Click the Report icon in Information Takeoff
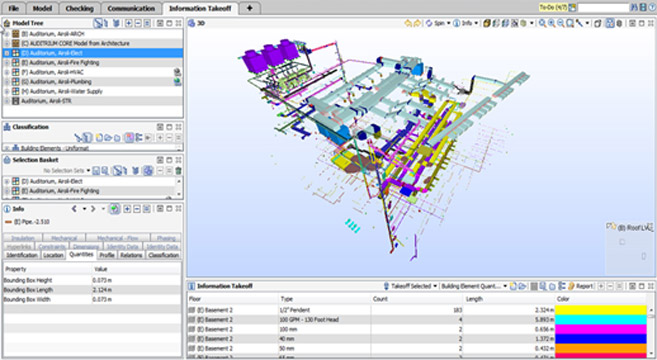 (581, 286)
